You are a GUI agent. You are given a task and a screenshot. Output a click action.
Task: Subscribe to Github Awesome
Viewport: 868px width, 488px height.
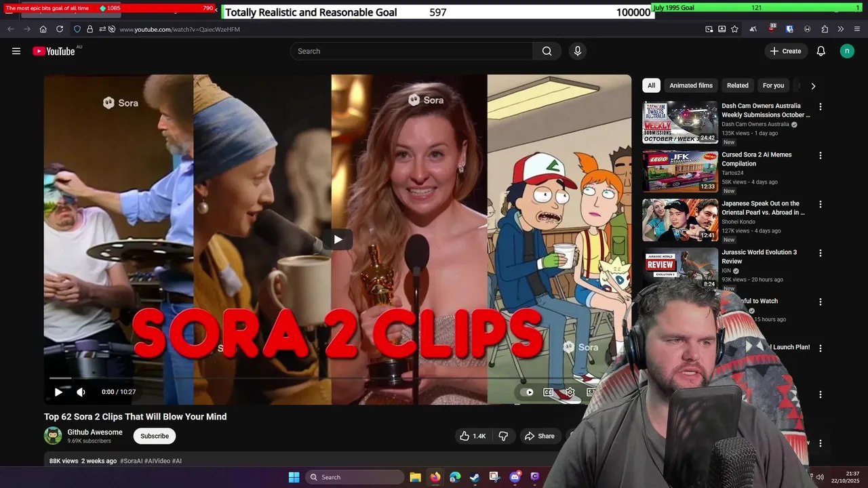[155, 436]
